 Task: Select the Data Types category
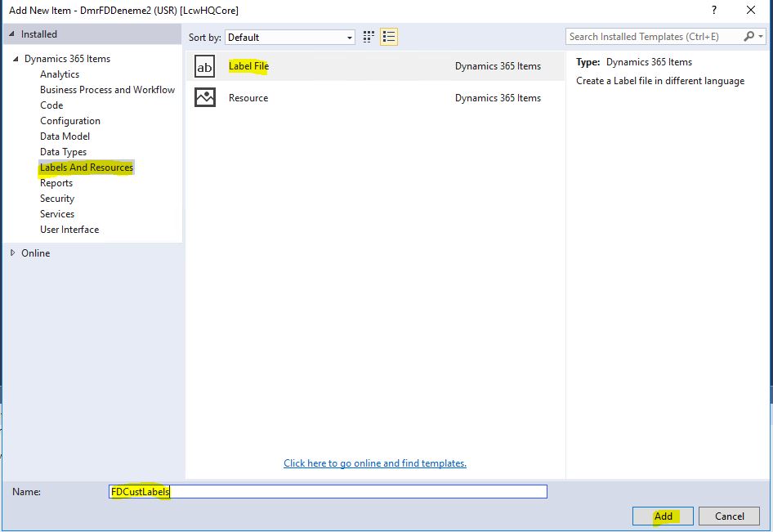(x=63, y=152)
